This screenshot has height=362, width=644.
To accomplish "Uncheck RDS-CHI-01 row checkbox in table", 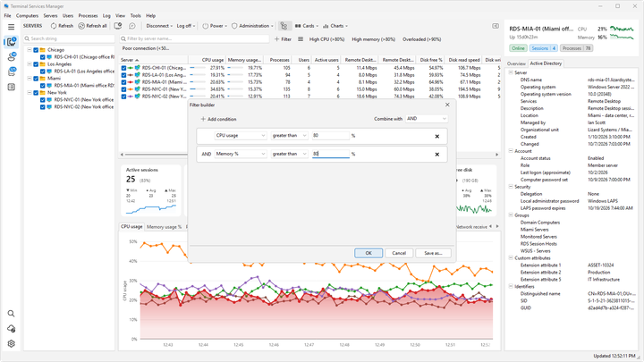I will (x=123, y=68).
